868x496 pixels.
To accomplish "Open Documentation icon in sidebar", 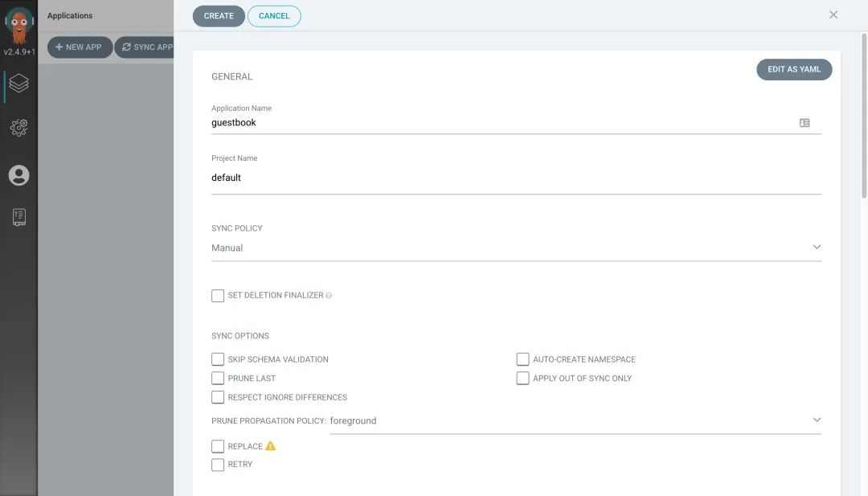I will 19,217.
